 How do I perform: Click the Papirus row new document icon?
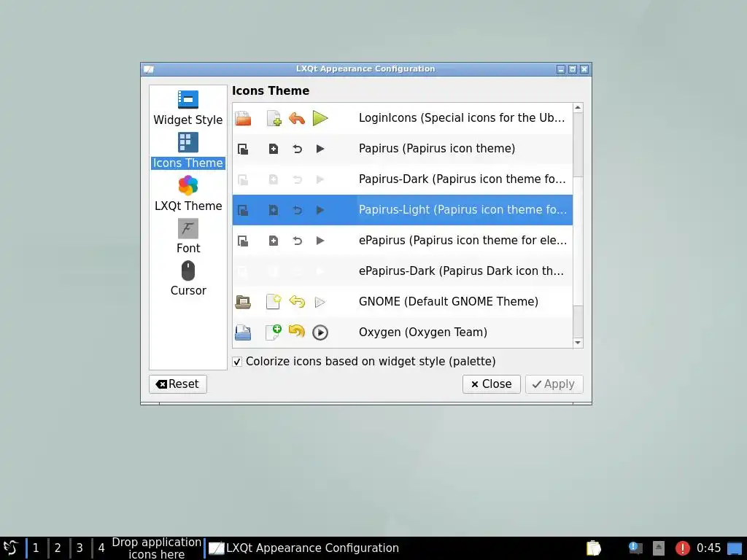coord(274,149)
